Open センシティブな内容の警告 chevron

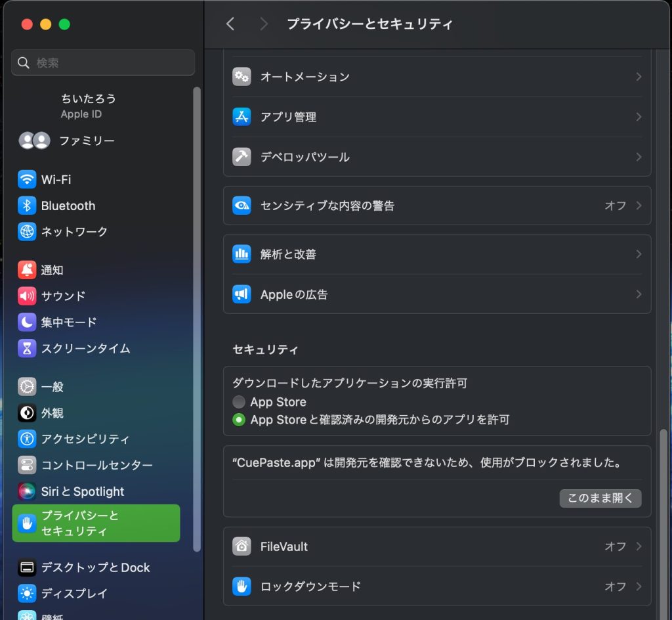[x=639, y=206]
